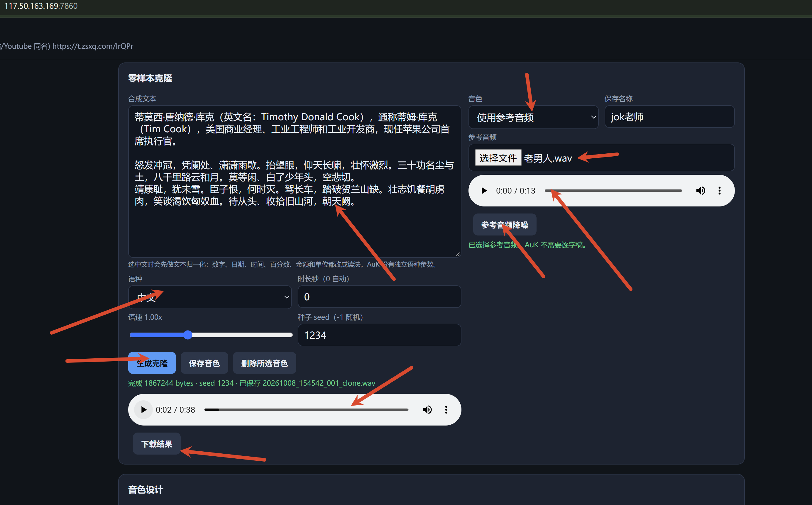Click the 零样本克隆 section heading
812x505 pixels.
[x=150, y=78]
